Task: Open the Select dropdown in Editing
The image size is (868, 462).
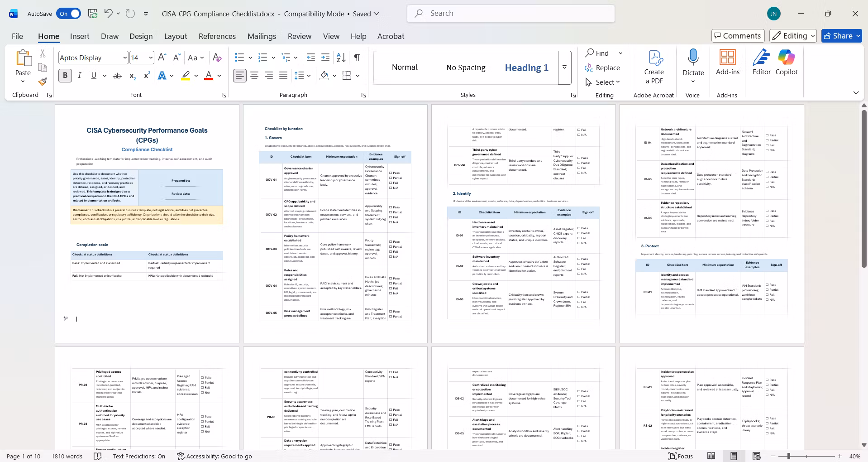Action: pos(603,82)
